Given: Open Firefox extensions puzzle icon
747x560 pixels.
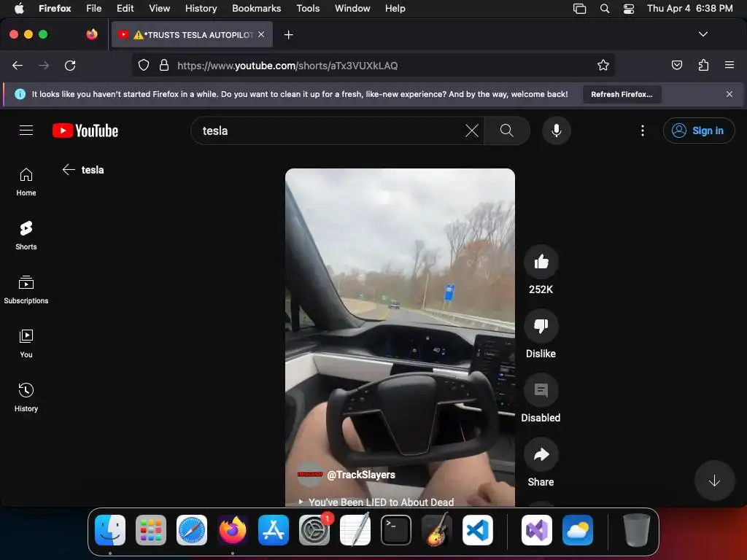Looking at the screenshot, I should click(x=703, y=65).
